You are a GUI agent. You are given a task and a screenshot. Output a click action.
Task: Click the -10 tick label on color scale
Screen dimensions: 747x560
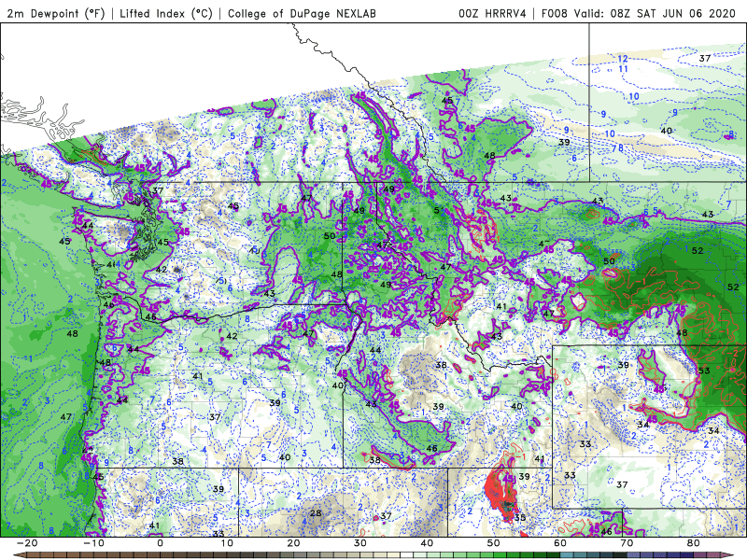click(x=93, y=543)
